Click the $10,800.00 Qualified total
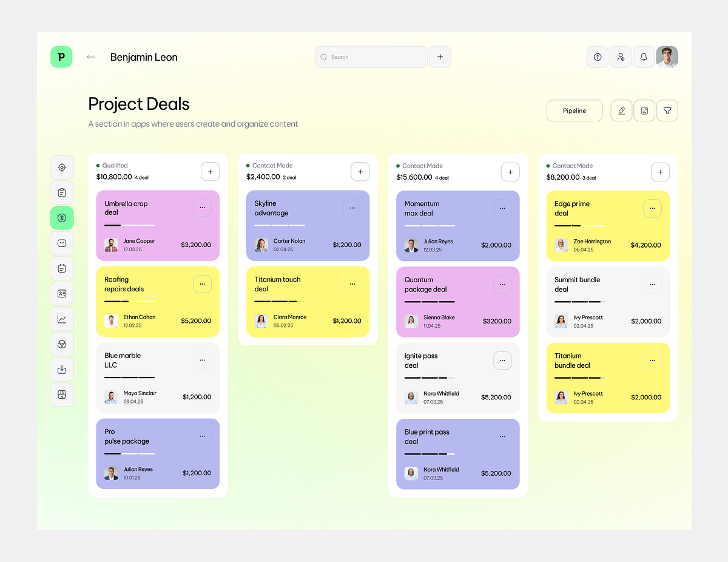The height and width of the screenshot is (562, 728). point(114,177)
